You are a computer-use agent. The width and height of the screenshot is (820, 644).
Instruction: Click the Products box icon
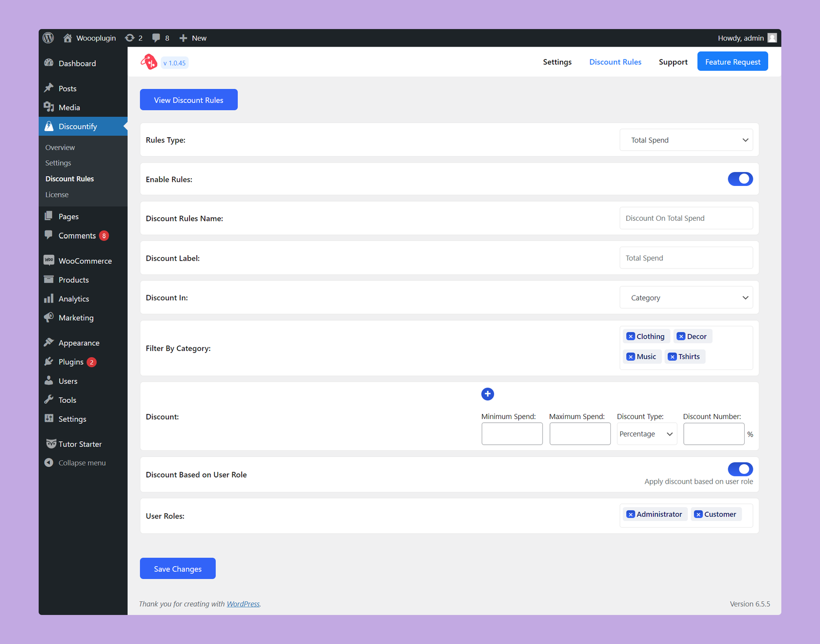[49, 279]
